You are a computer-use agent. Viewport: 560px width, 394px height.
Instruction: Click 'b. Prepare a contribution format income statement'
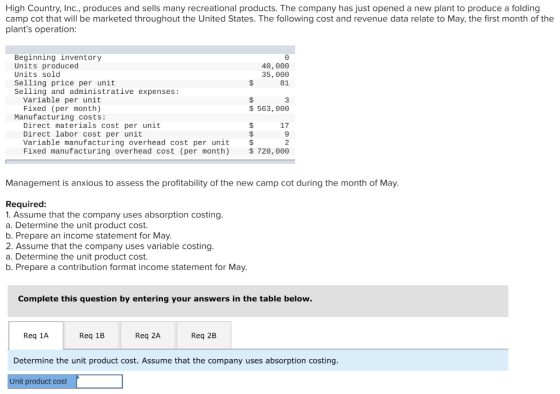pyautogui.click(x=126, y=267)
